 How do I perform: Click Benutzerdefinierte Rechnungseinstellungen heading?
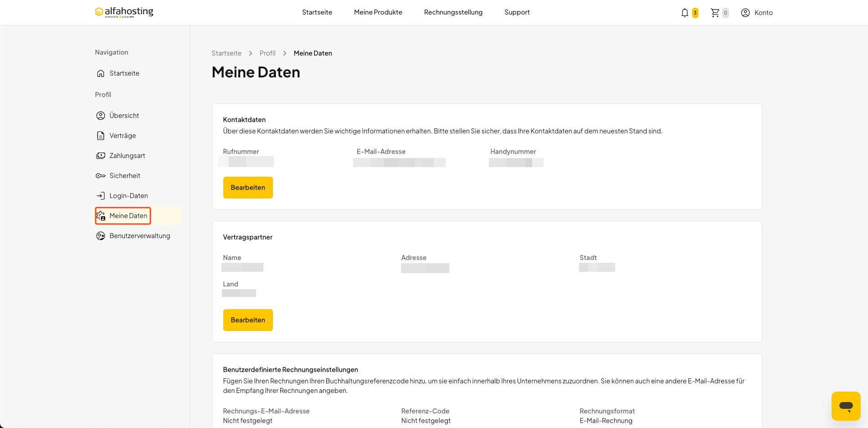(291, 370)
